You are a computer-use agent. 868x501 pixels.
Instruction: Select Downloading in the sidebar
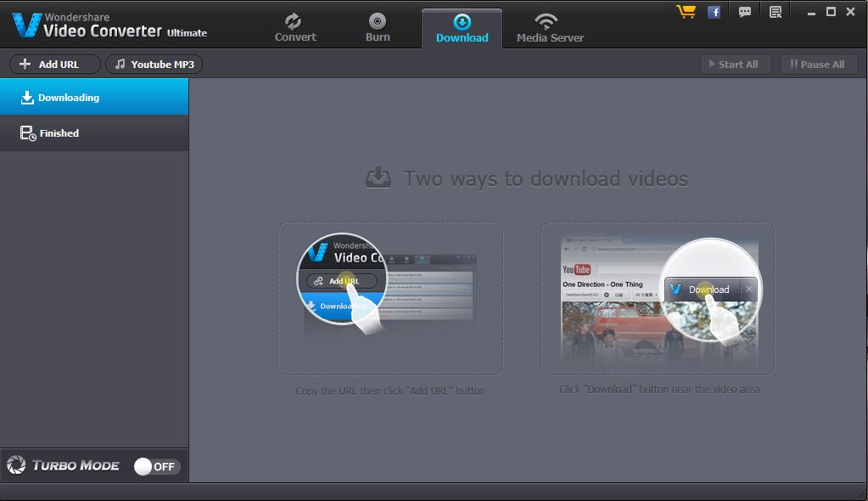click(x=93, y=98)
